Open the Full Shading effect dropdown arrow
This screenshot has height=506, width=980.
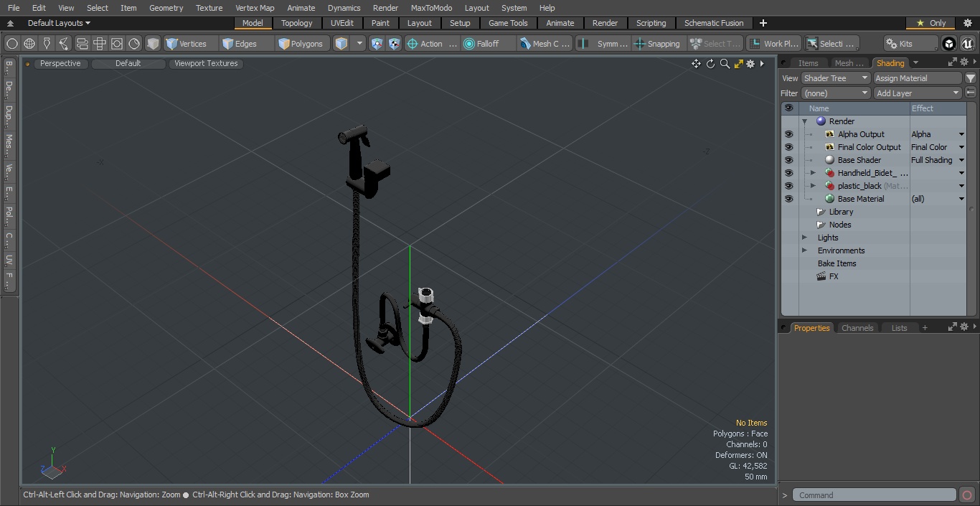(x=961, y=160)
